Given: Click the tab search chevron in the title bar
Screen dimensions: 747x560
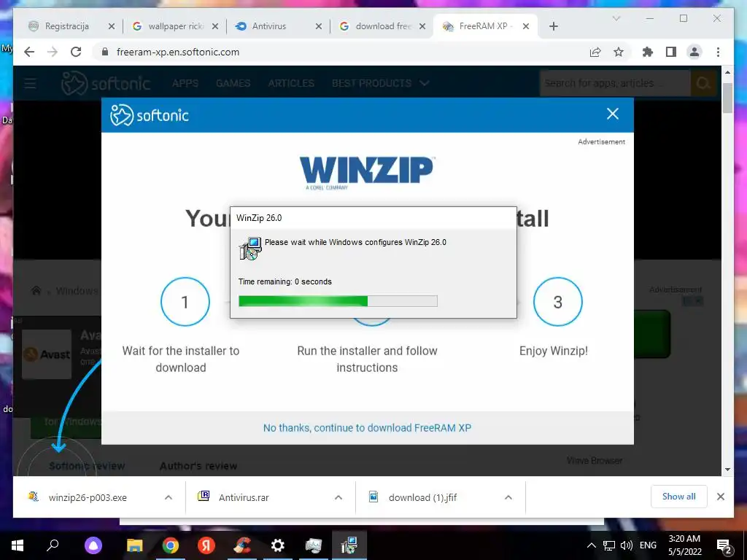Looking at the screenshot, I should coord(616,18).
